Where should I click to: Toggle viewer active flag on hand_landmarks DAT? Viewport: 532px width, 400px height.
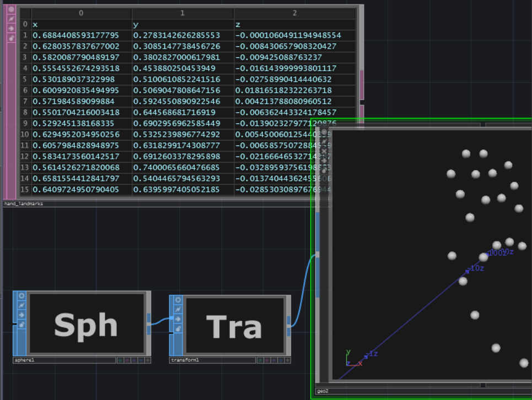(11, 9)
